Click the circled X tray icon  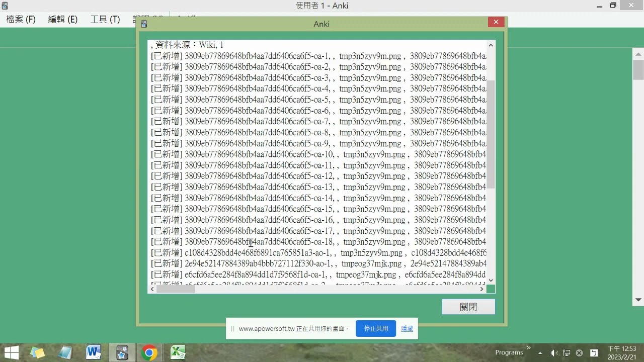pos(579,353)
